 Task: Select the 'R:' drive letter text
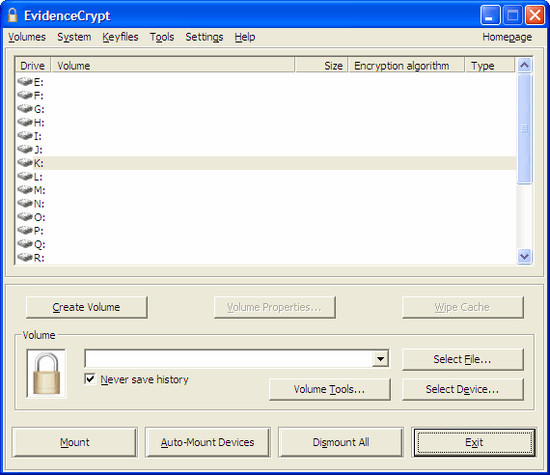[x=39, y=258]
